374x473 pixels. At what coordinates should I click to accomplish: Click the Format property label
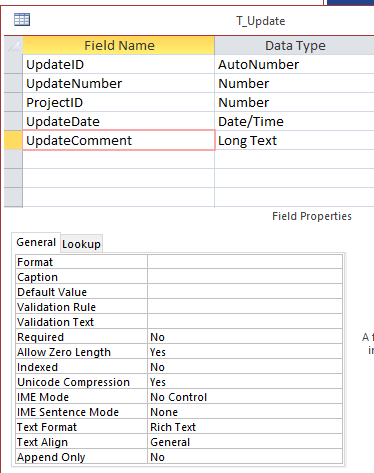35,262
